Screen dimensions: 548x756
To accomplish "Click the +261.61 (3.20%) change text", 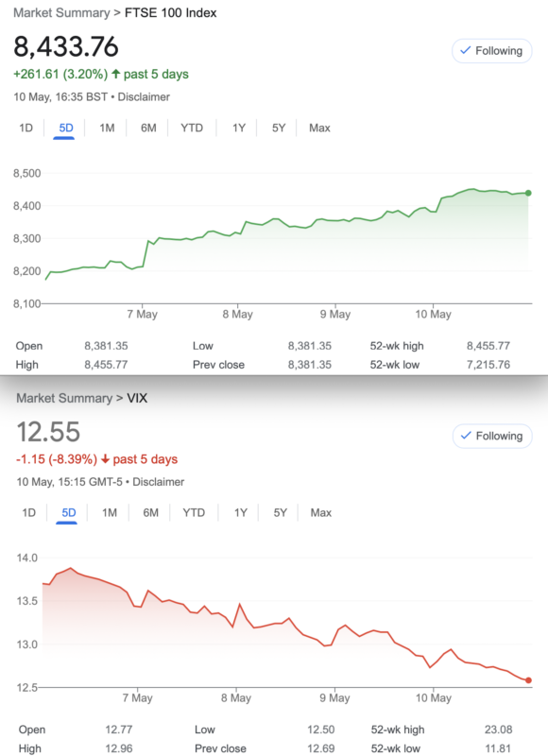I will tap(60, 74).
